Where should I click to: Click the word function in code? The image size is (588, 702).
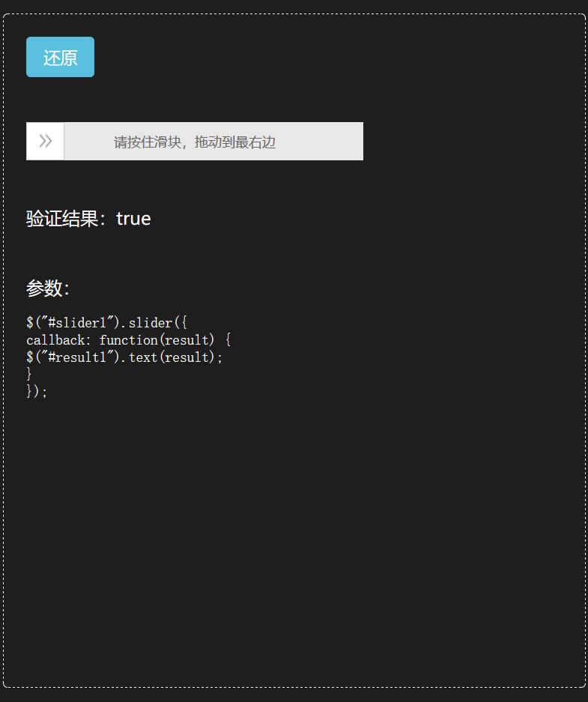(128, 340)
